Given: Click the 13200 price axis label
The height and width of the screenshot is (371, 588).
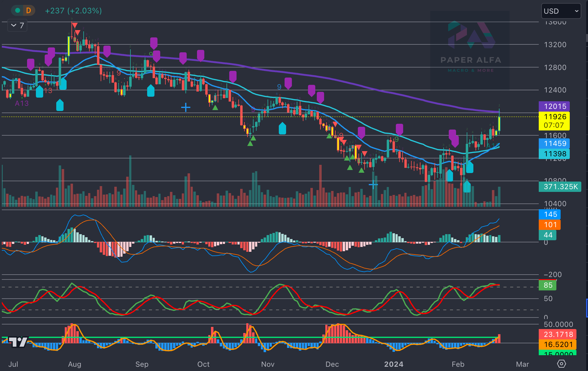Looking at the screenshot, I should pos(555,45).
